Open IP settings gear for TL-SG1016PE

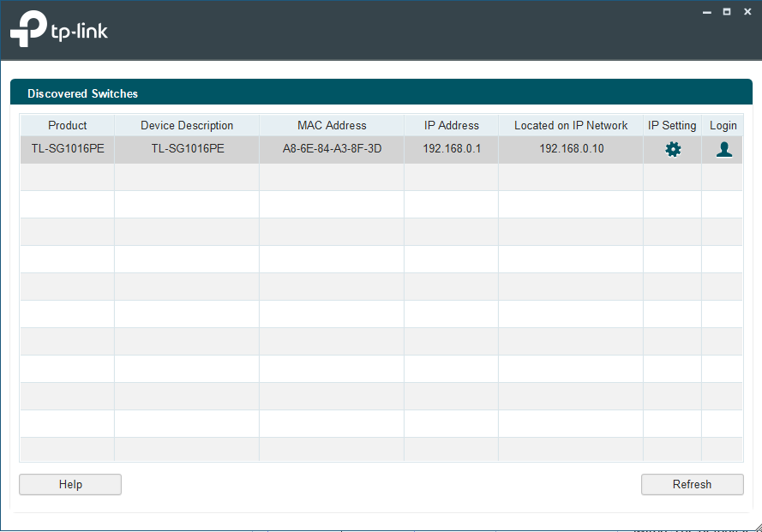pyautogui.click(x=673, y=149)
